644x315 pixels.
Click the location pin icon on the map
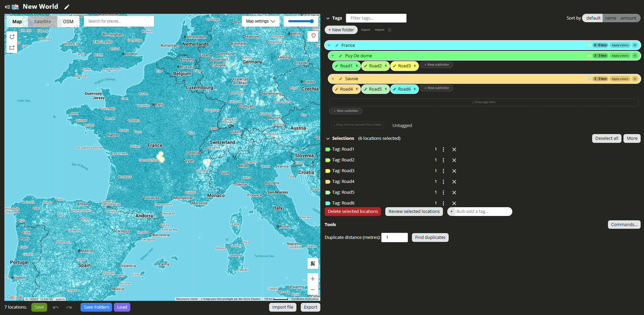tap(313, 36)
